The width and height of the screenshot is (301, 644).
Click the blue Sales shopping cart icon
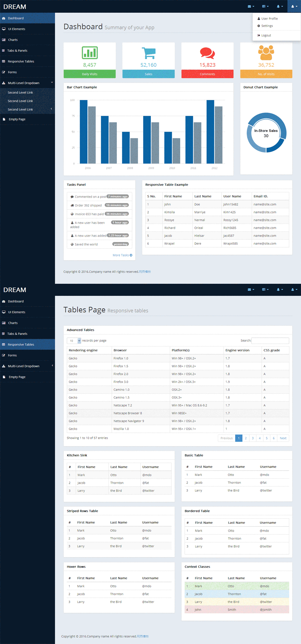click(148, 53)
